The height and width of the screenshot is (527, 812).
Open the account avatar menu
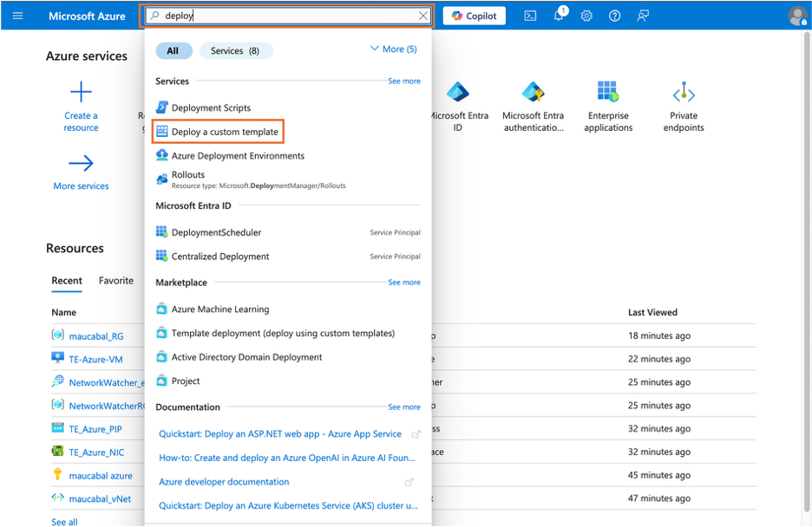coord(796,15)
